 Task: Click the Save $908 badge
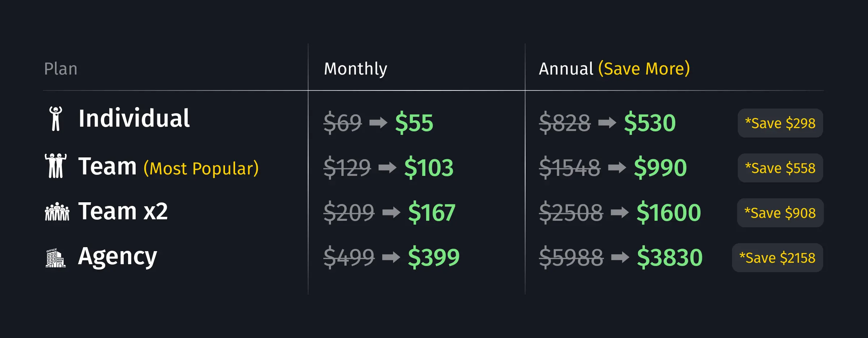click(x=780, y=213)
